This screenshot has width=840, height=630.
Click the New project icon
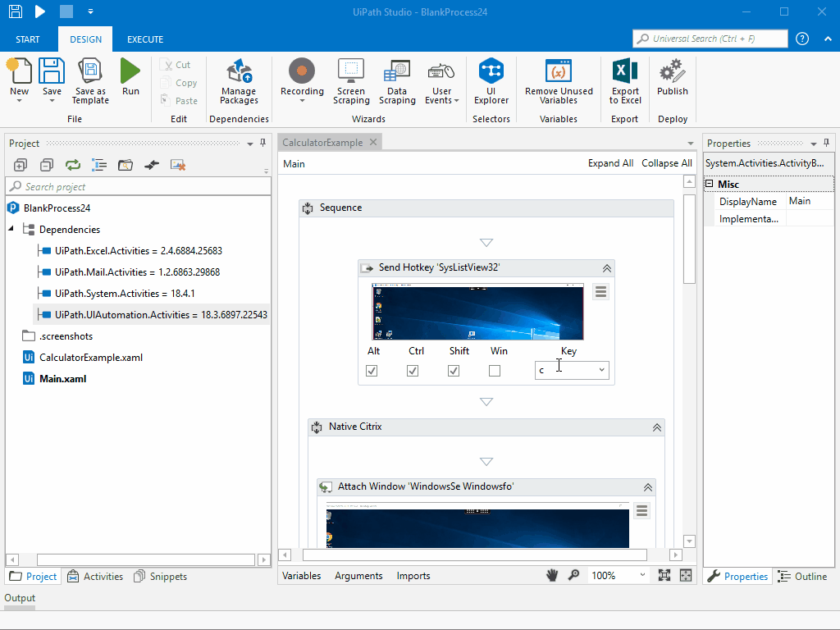click(x=20, y=71)
